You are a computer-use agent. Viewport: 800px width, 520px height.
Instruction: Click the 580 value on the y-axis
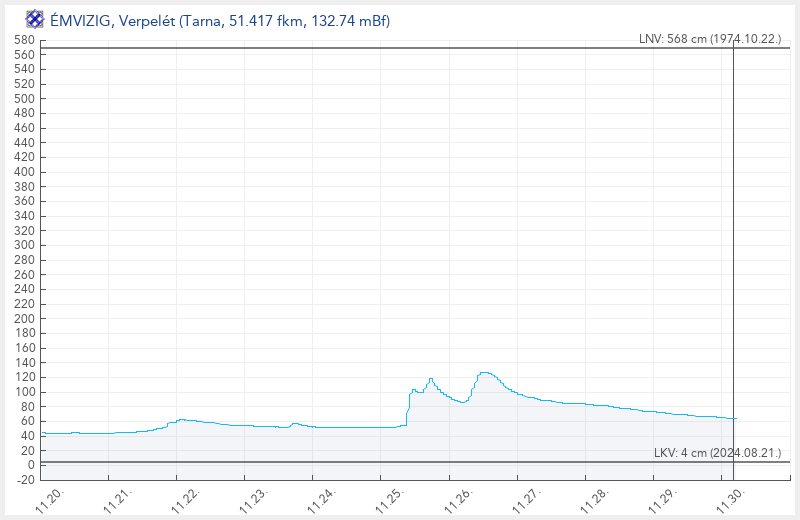click(x=25, y=40)
